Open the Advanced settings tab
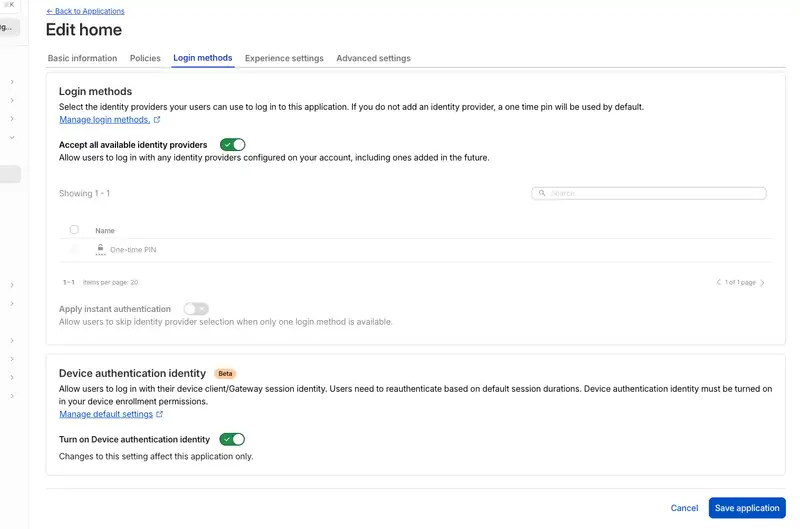Viewport: 800px width, 529px height. coord(373,58)
